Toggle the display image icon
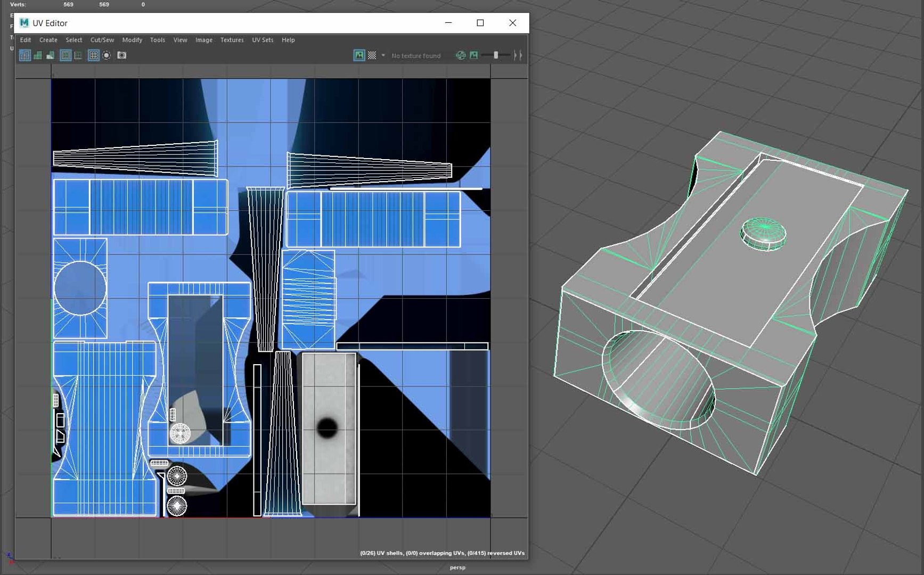Screen dimensions: 924x575 (x=359, y=55)
